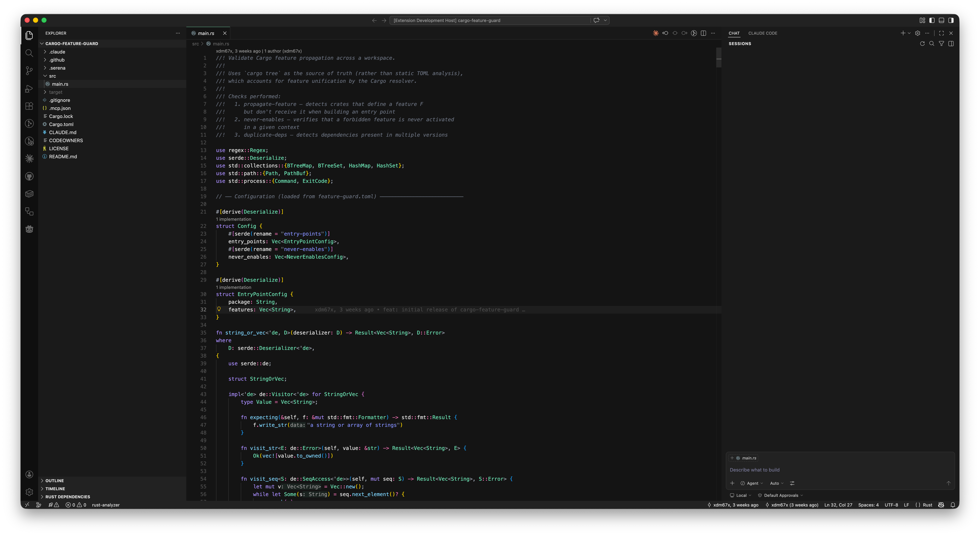The image size is (980, 536).
Task: Select the Source Control icon
Action: [29, 71]
